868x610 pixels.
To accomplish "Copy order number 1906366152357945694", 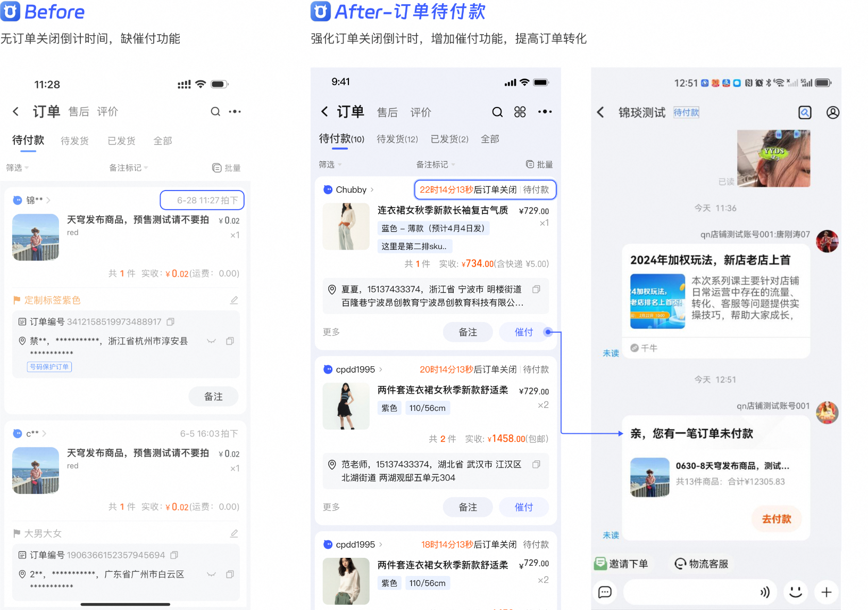I will point(174,555).
